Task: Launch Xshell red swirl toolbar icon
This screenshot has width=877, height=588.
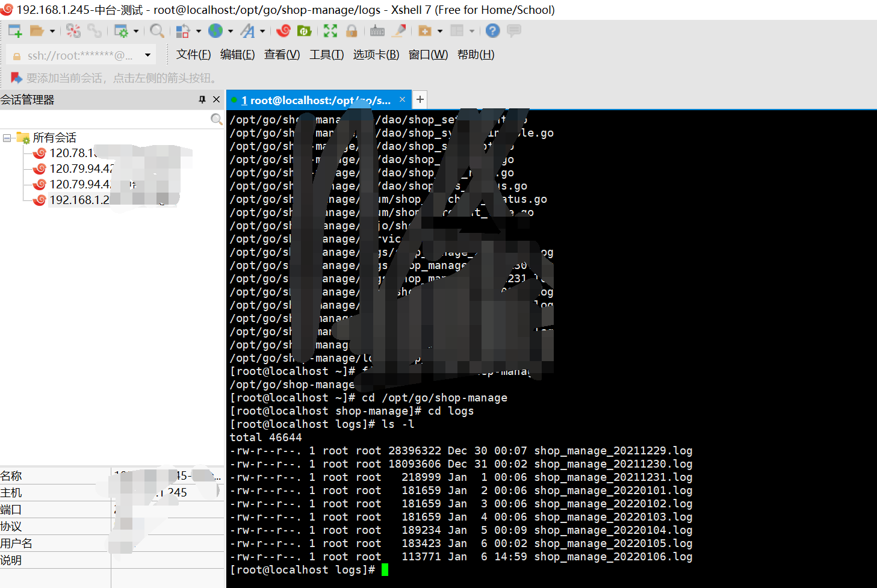Action: coord(284,31)
